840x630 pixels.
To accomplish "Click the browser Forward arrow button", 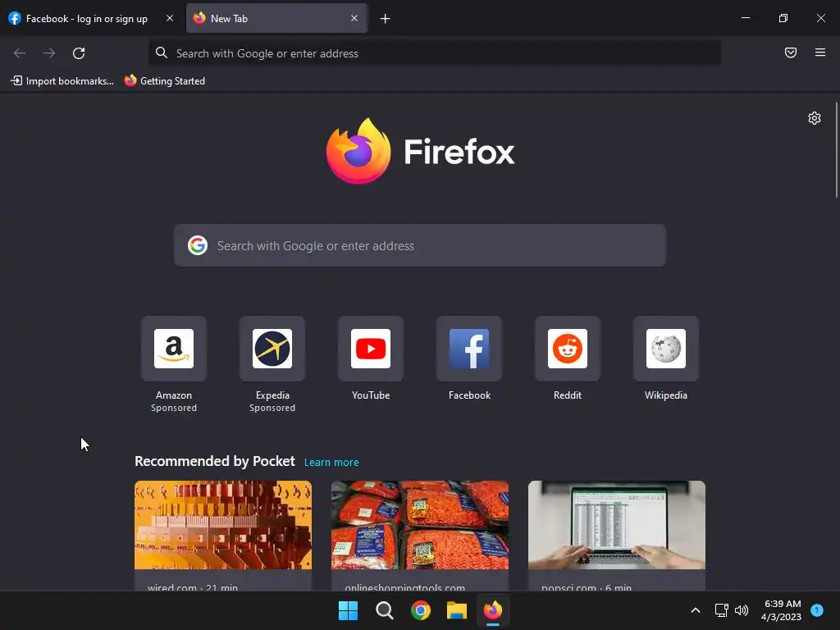I will click(x=49, y=53).
